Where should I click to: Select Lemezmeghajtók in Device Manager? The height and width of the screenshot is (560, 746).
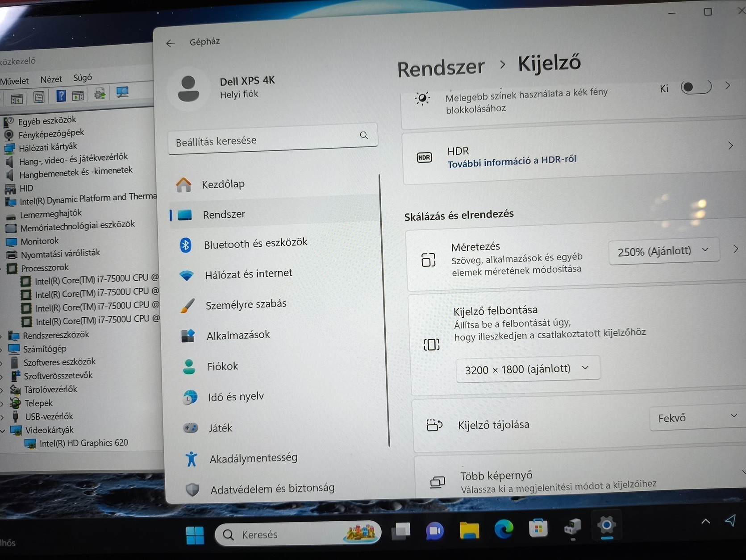[51, 214]
